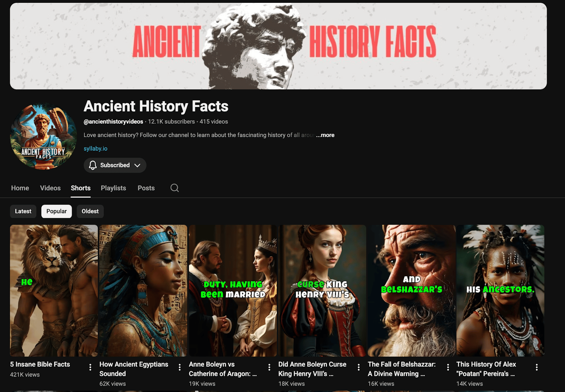565x392 pixels.
Task: Click the 18K views label
Action: (x=291, y=384)
